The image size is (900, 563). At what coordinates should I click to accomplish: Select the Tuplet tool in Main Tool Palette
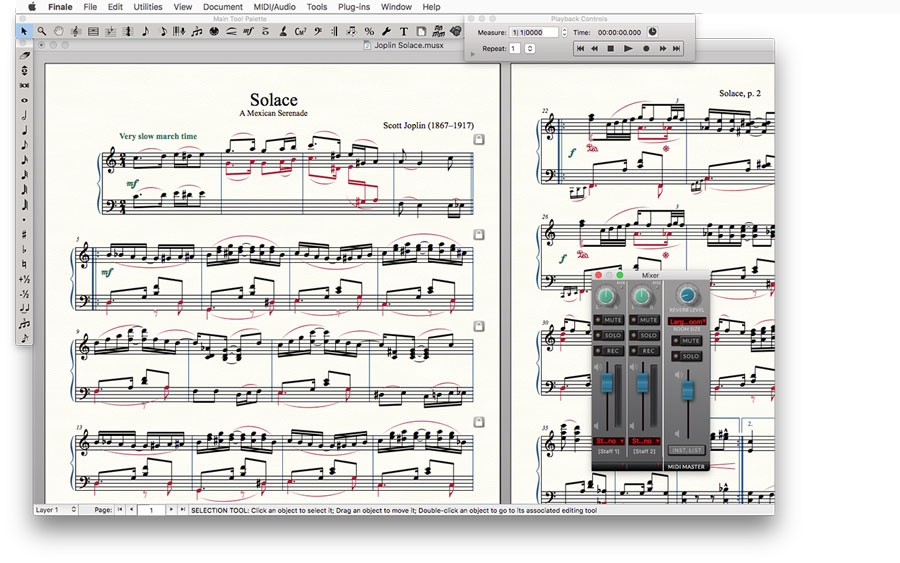[x=196, y=31]
